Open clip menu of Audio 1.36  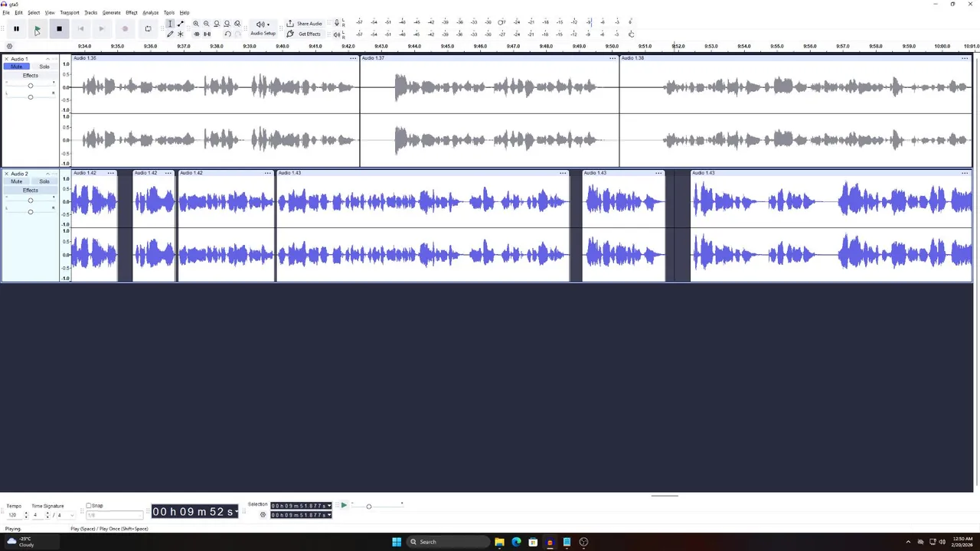point(353,58)
